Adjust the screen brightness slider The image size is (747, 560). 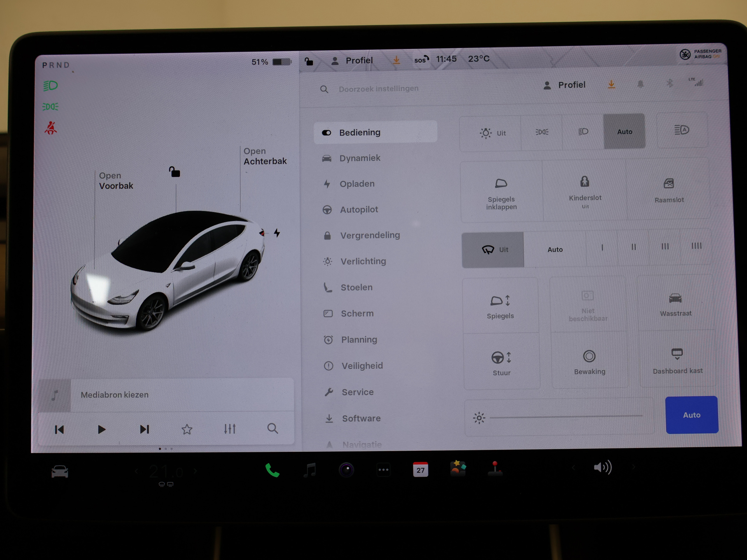click(566, 416)
